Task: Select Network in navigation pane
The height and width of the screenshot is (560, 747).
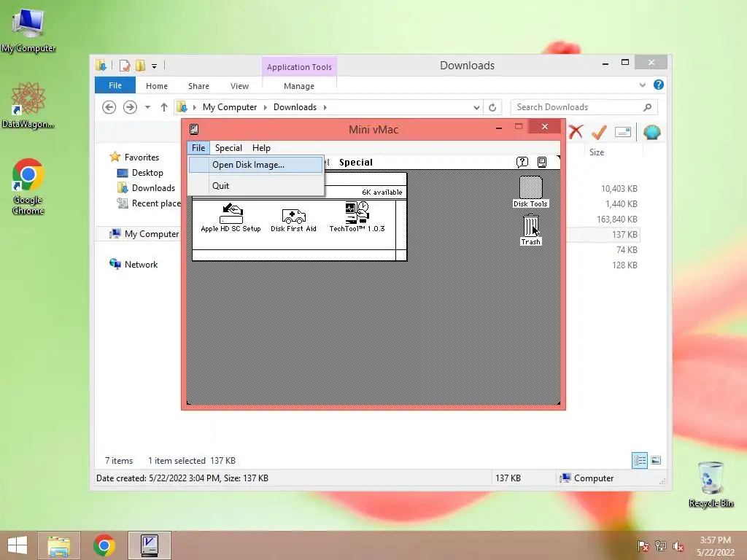Action: 141,264
